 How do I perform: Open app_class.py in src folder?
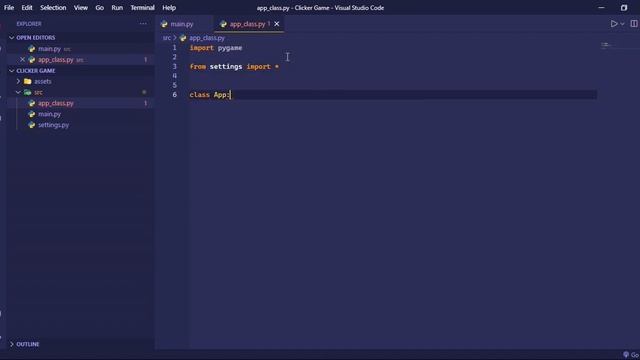pyautogui.click(x=56, y=103)
